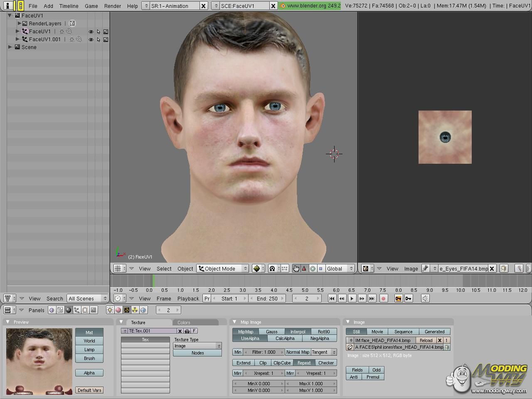Image resolution: width=532 pixels, height=399 pixels.
Task: Enable the CalcAlpha toggle
Action: 285,338
